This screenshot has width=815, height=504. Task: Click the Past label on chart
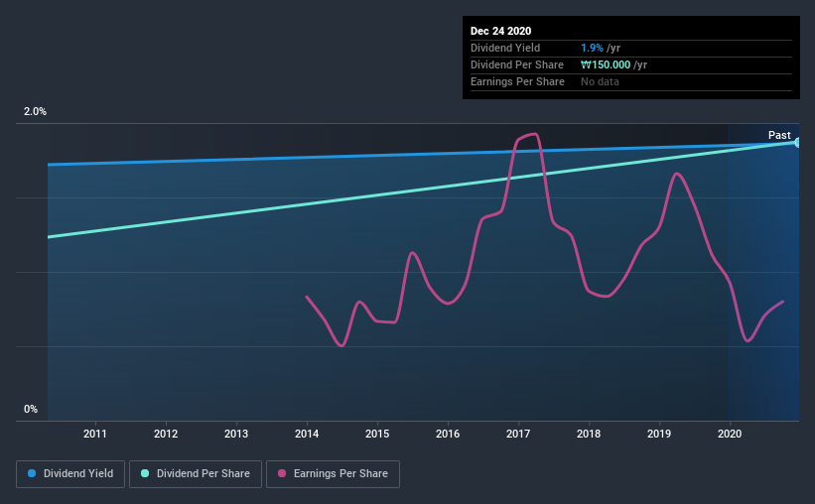click(779, 135)
